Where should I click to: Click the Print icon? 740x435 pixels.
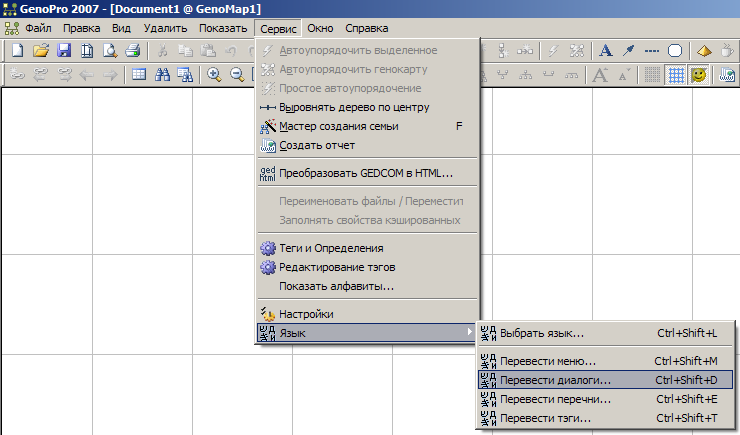(x=133, y=50)
